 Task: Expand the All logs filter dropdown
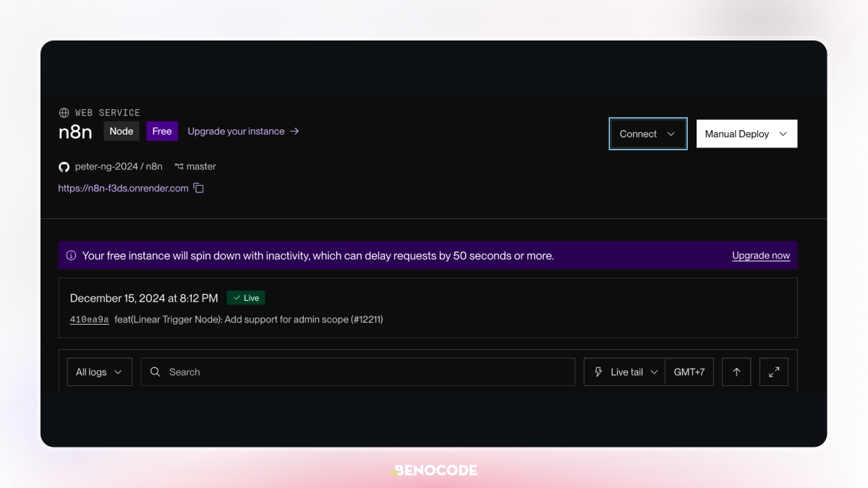coord(99,372)
